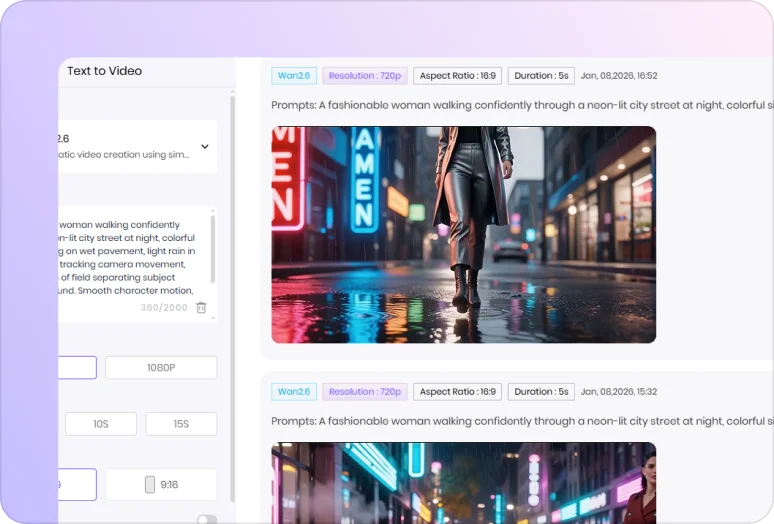Click the Resolution : 720p tag on the second video
Viewport: 774px width, 524px height.
tap(364, 392)
